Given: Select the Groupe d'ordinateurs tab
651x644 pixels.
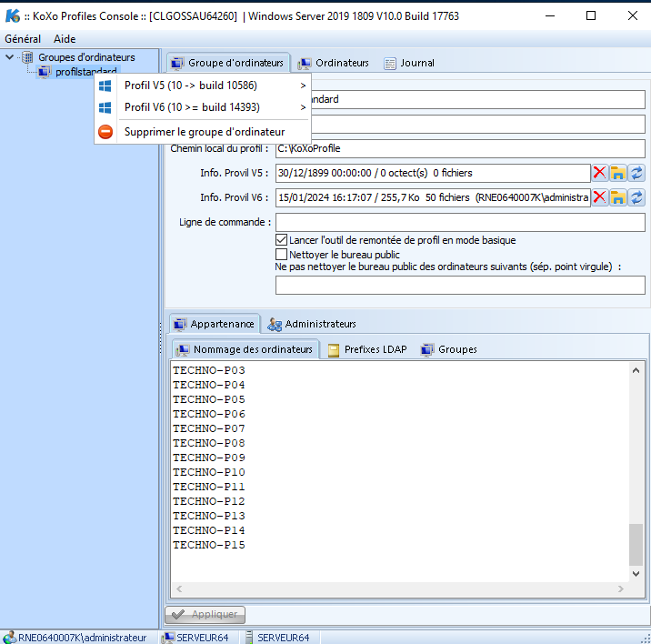Looking at the screenshot, I should (x=228, y=63).
